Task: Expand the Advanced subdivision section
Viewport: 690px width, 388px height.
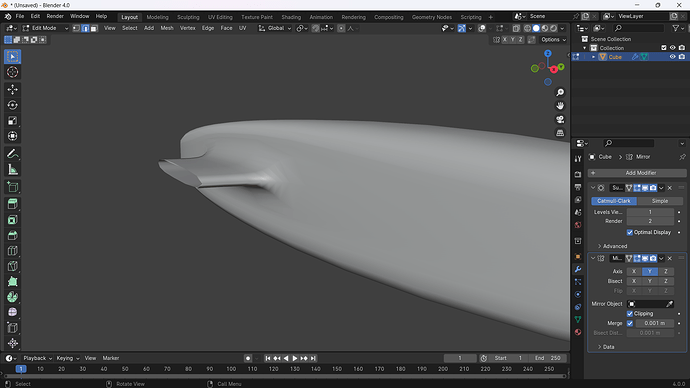Action: [x=612, y=246]
